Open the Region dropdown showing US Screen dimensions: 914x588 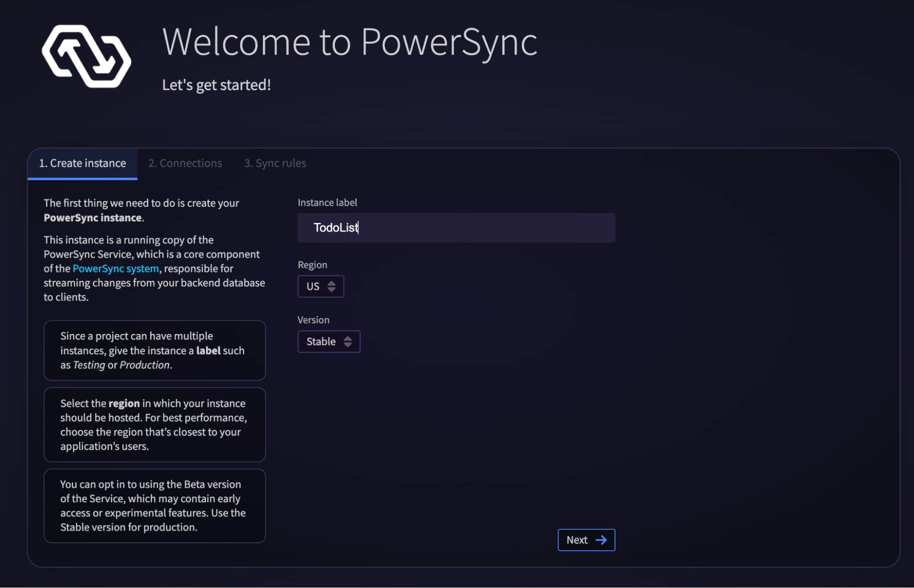coord(321,286)
